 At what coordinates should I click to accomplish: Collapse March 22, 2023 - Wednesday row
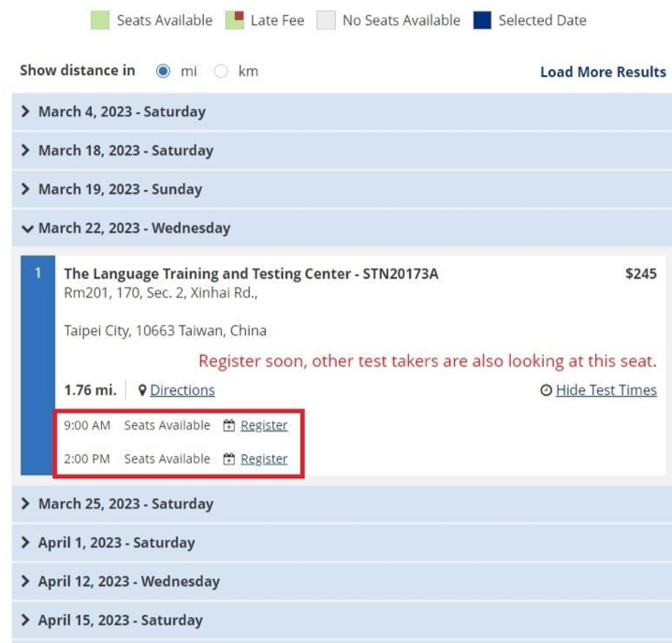[x=342, y=228]
